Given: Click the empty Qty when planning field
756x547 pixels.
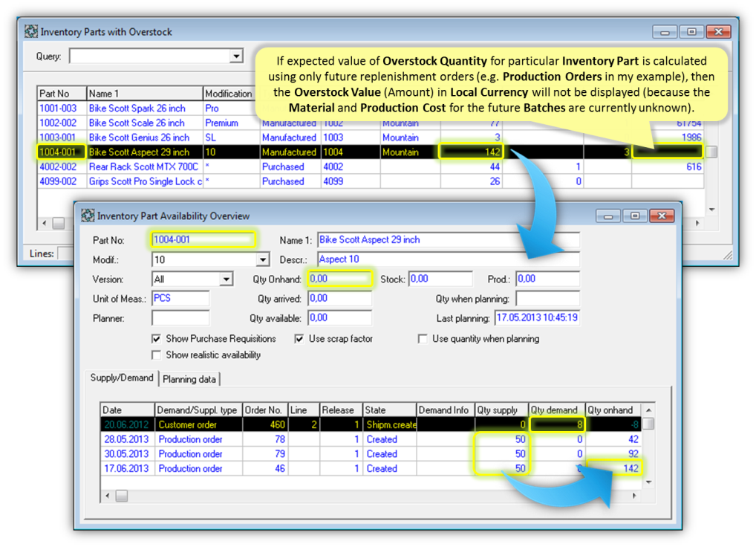Looking at the screenshot, I should coord(548,299).
